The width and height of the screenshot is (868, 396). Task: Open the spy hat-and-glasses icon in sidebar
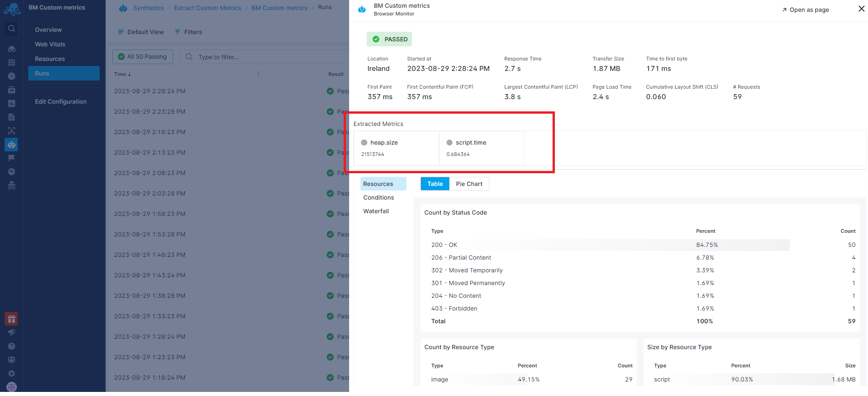[12, 185]
